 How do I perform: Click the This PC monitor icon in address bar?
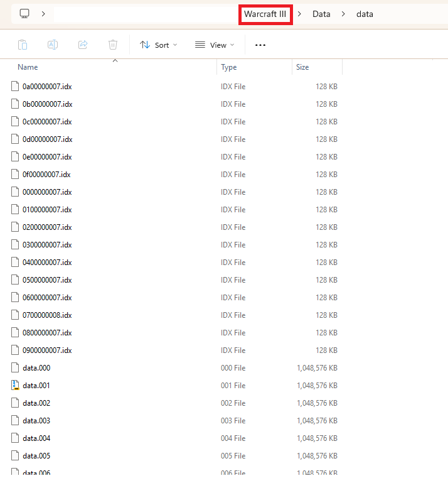click(x=24, y=14)
